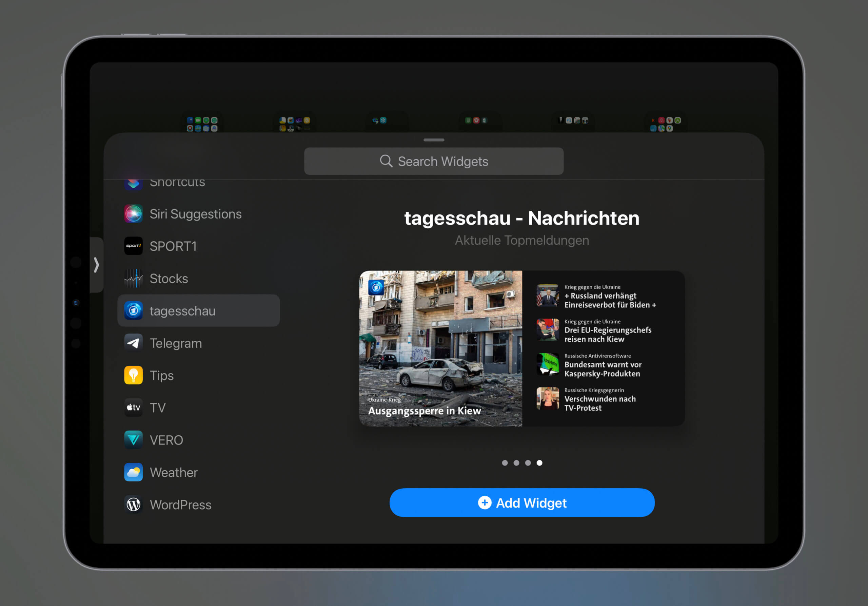
Task: Switch to first widget size page dot
Action: pyautogui.click(x=505, y=462)
